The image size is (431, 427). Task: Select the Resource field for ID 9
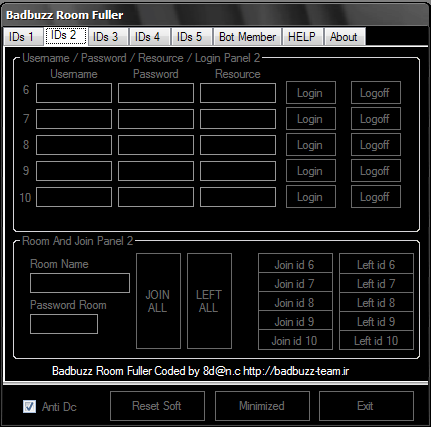tap(238, 171)
